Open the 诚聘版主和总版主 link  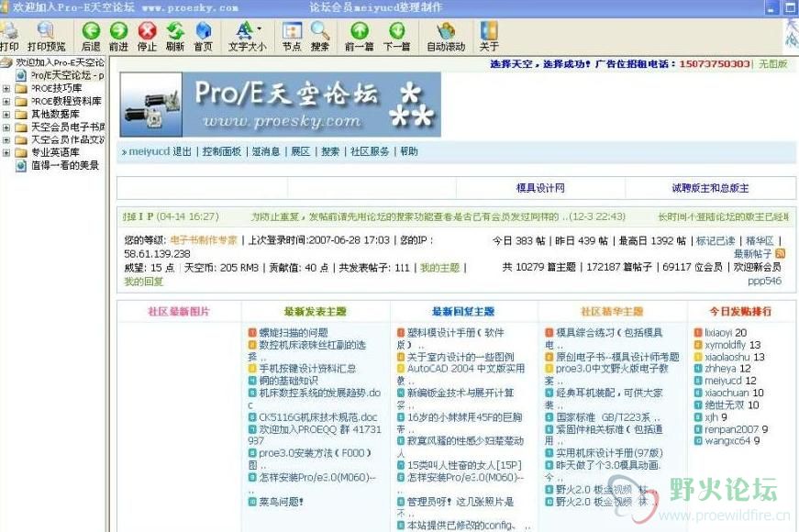tap(710, 188)
